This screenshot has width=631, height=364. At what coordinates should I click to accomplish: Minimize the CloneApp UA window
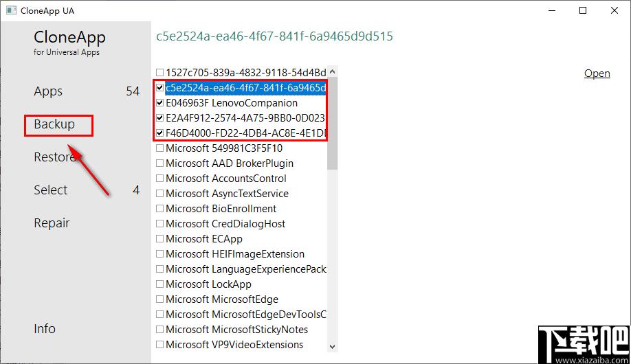[x=552, y=10]
